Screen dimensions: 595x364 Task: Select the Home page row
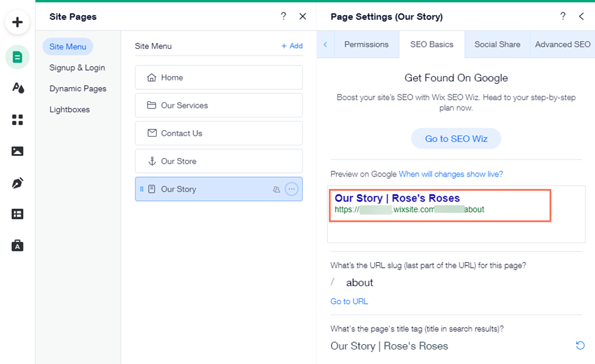click(x=219, y=77)
